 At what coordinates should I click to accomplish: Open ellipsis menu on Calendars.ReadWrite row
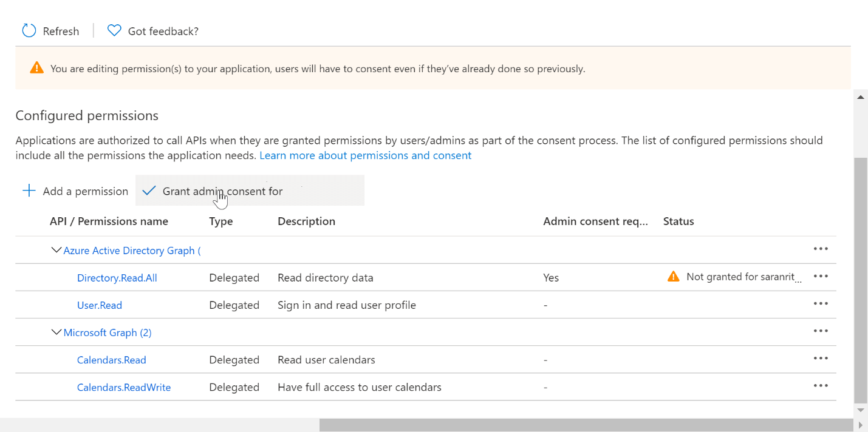point(821,385)
